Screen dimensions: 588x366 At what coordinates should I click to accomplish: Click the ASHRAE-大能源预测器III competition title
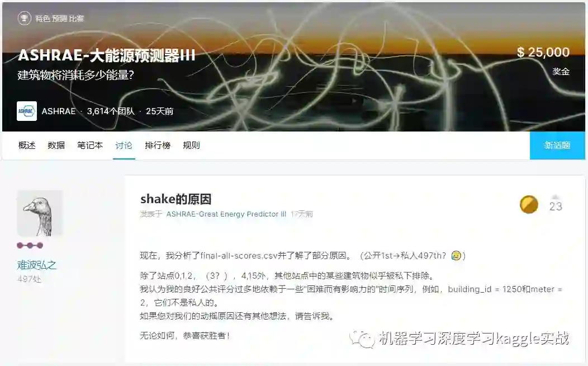tap(107, 55)
